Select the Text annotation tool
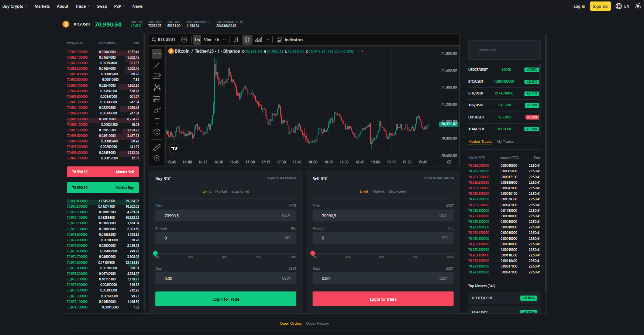This screenshot has height=335, width=644. (x=157, y=121)
